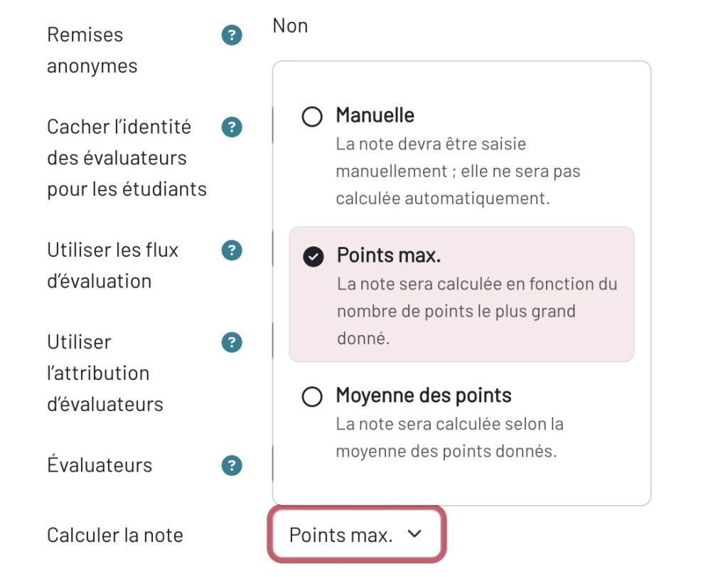The width and height of the screenshot is (728, 577).
Task: Click the question mark icon next to "Utiliser les flux"
Action: coord(231,250)
